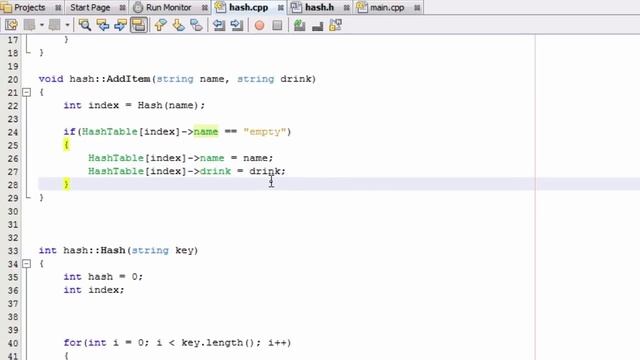Click line number 19 in gutter
The image size is (640, 360).
pyautogui.click(x=13, y=66)
